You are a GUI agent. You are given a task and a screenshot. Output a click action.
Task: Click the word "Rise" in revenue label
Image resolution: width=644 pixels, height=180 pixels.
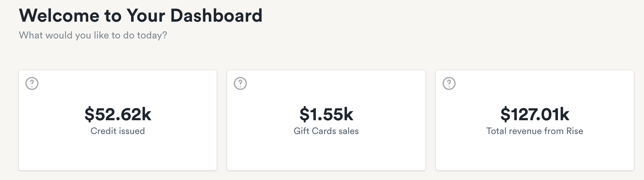coord(575,131)
